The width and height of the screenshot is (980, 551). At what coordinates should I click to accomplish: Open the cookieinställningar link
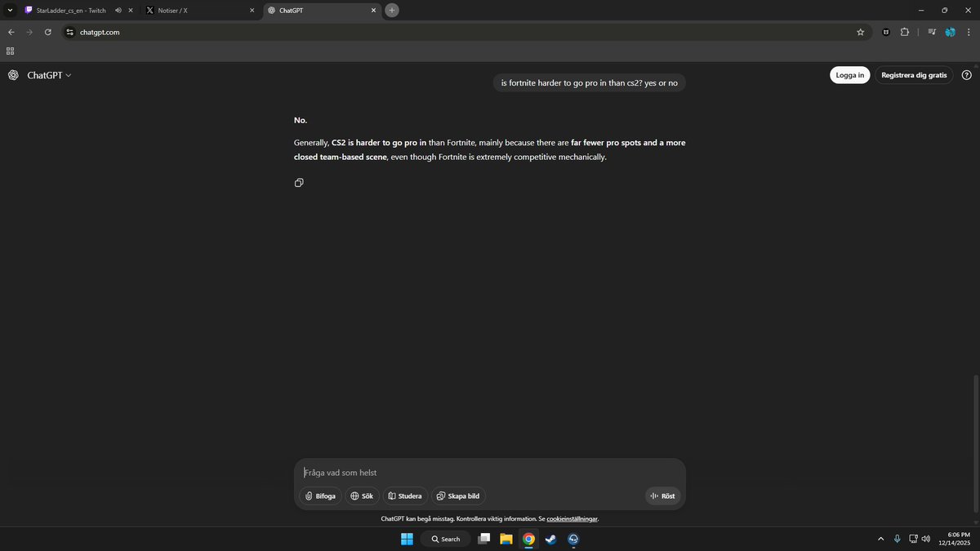(x=572, y=519)
